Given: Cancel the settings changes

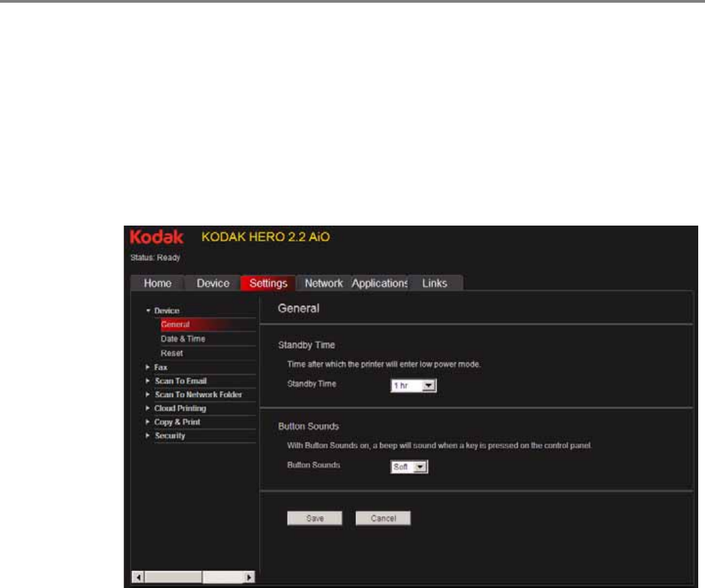Looking at the screenshot, I should click(383, 518).
